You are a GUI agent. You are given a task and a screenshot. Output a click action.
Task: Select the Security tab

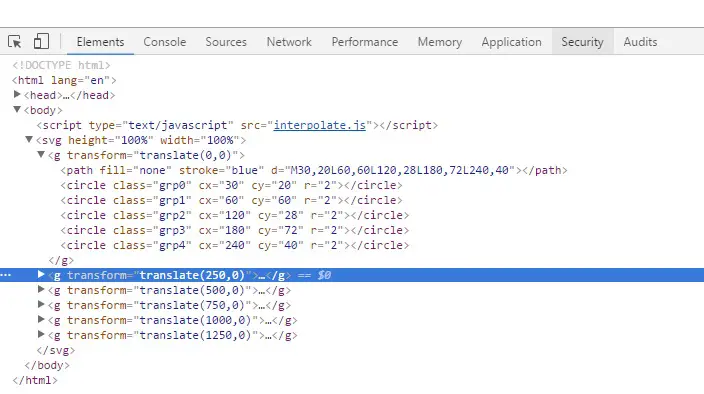(582, 42)
